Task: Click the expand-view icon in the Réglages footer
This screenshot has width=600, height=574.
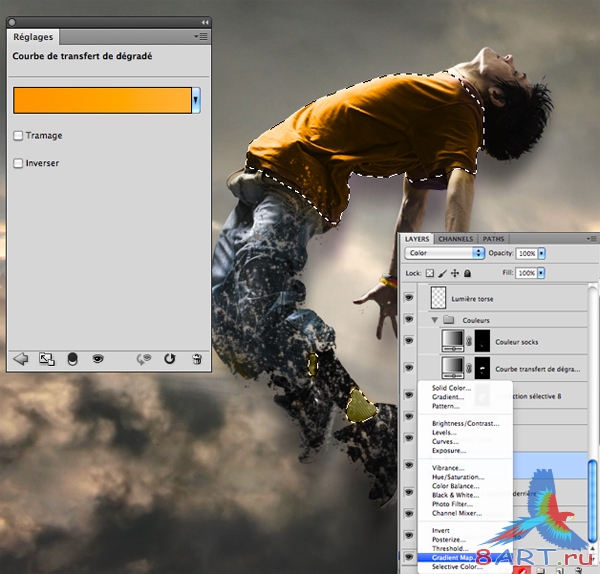Action: tap(47, 359)
